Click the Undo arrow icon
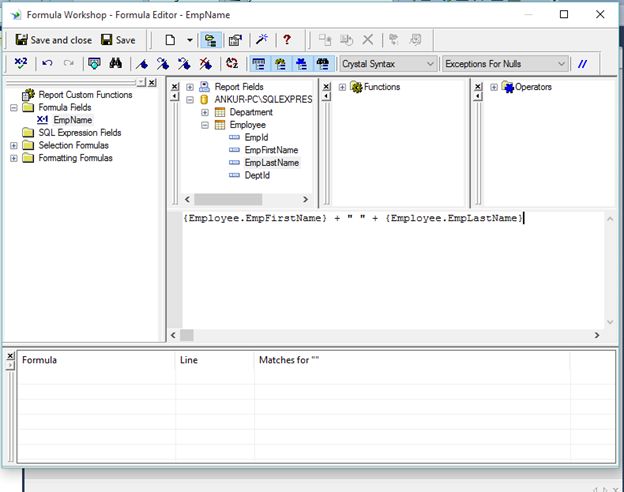This screenshot has width=624, height=492. [x=47, y=64]
